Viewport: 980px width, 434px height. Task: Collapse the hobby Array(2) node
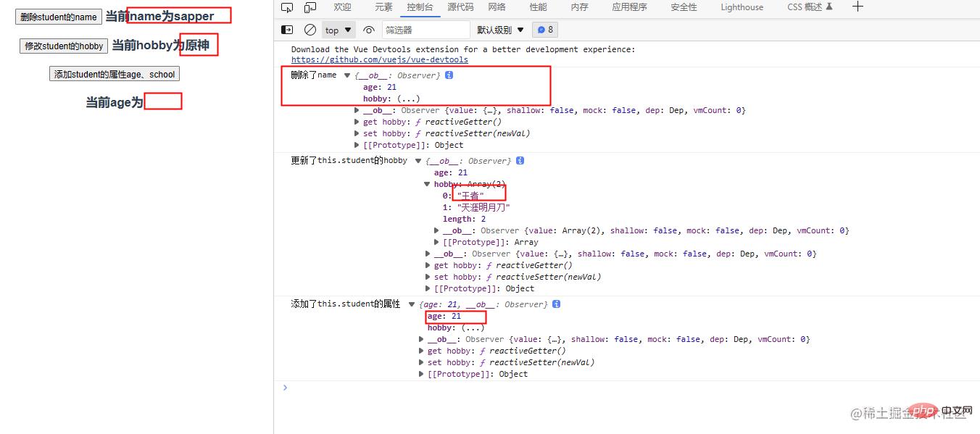tap(428, 185)
